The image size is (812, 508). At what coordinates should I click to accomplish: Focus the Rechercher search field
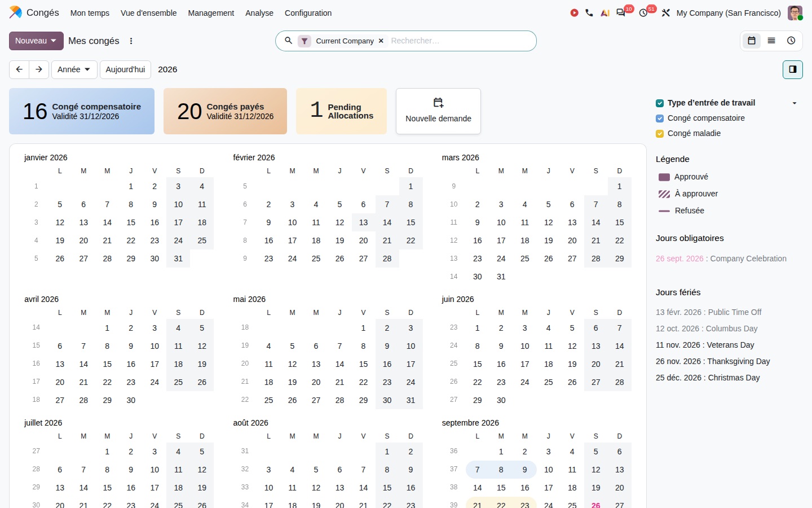click(x=460, y=41)
